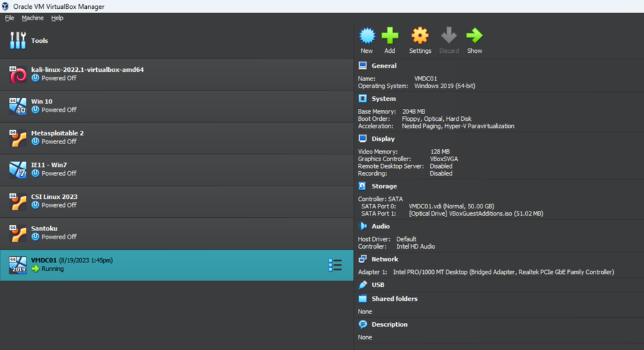Click the New virtual machine icon
Screen dimensions: 644x350
(x=367, y=36)
